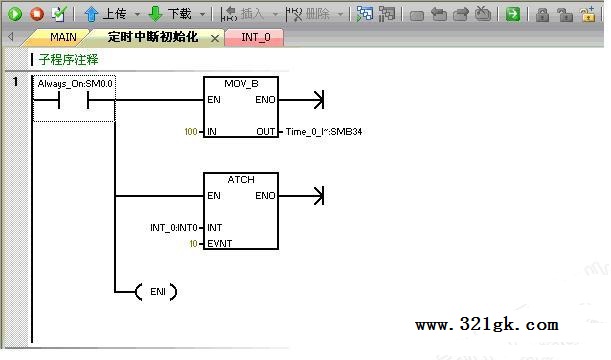Switch to the MAIN tab

click(63, 37)
